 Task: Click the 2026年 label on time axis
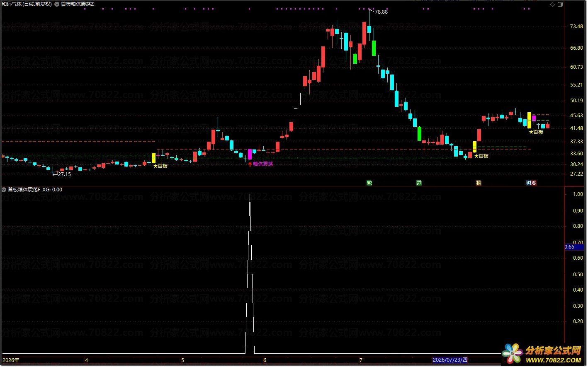click(11, 360)
